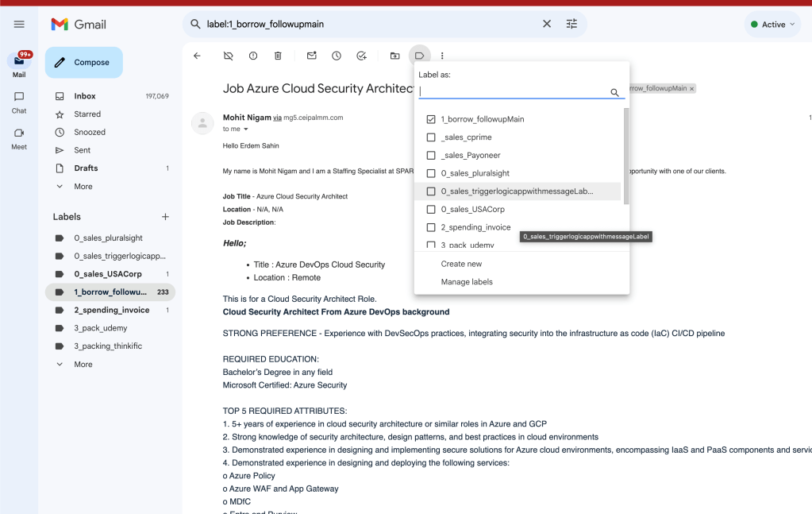Expand recipient details arrow next to 'to me'
Viewport: 812px width, 514px height.
click(x=246, y=129)
